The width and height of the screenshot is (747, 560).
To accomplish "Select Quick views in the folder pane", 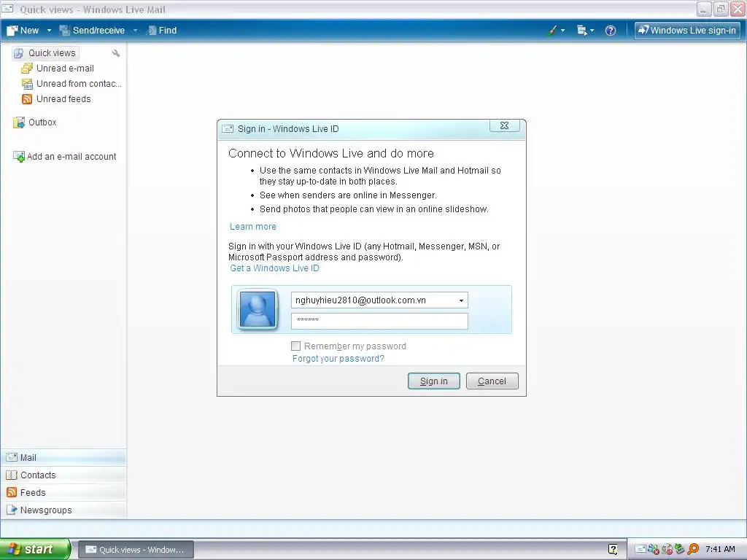I will tap(44, 52).
